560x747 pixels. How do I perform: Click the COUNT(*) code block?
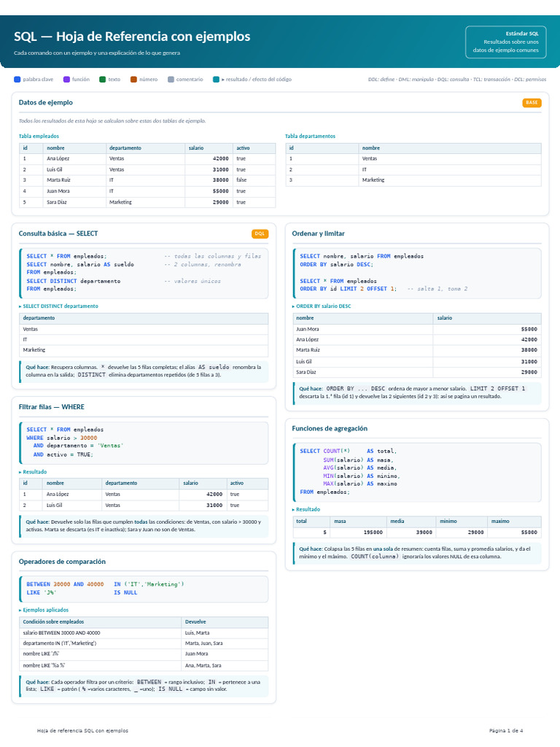pyautogui.click(x=417, y=472)
